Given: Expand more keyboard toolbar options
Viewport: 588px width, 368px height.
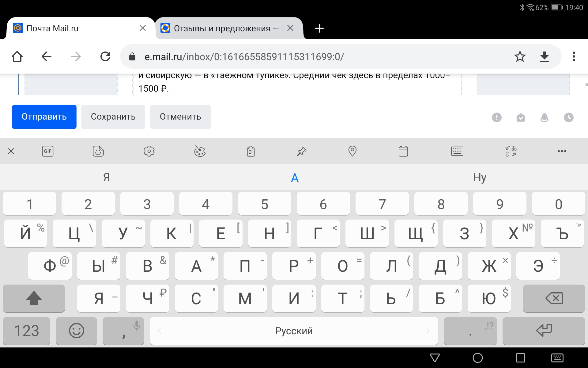Looking at the screenshot, I should (x=562, y=151).
